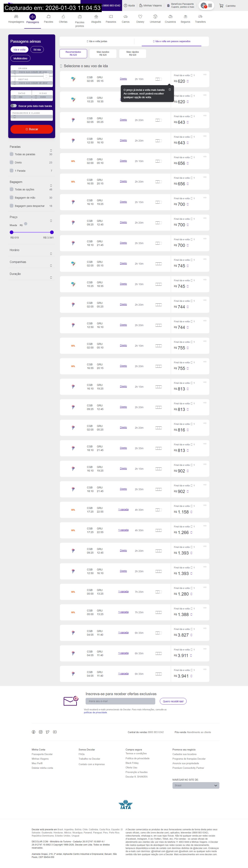Image resolution: width=248 pixels, height=868 pixels.
Task: Toggle Buscar pela data mais barata
Action: coord(14,106)
